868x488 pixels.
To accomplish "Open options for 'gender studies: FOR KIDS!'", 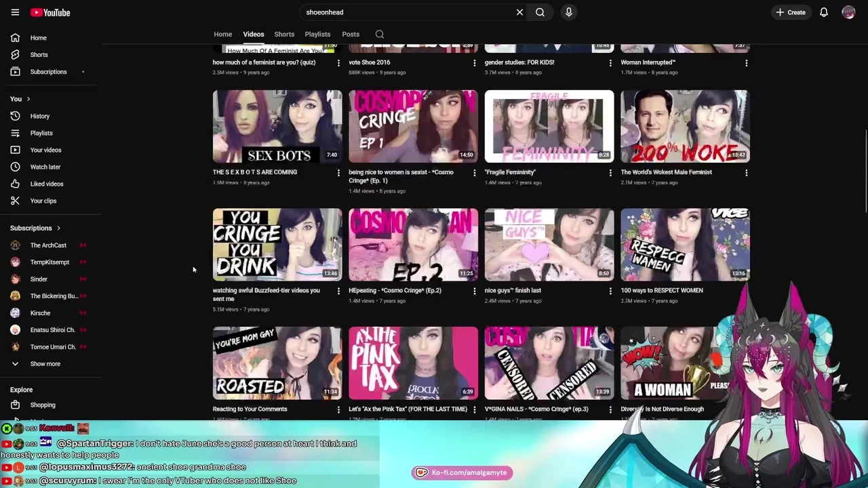I will pyautogui.click(x=610, y=63).
